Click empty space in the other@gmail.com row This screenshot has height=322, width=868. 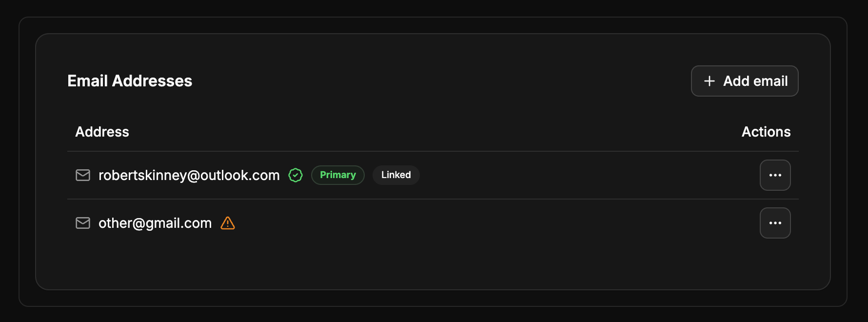pyautogui.click(x=488, y=223)
